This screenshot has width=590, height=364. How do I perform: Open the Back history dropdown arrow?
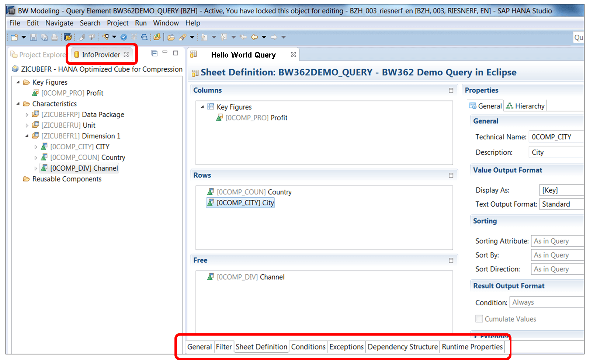pyautogui.click(x=264, y=37)
